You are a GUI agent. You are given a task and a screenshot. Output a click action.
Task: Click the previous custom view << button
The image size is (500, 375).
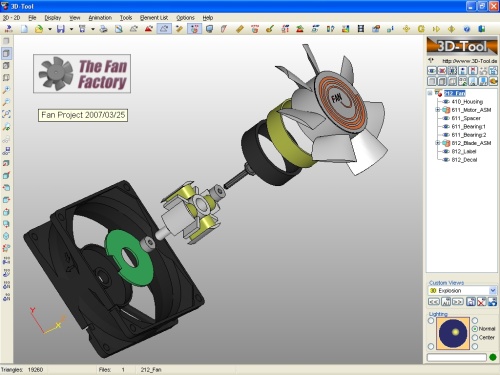click(433, 302)
